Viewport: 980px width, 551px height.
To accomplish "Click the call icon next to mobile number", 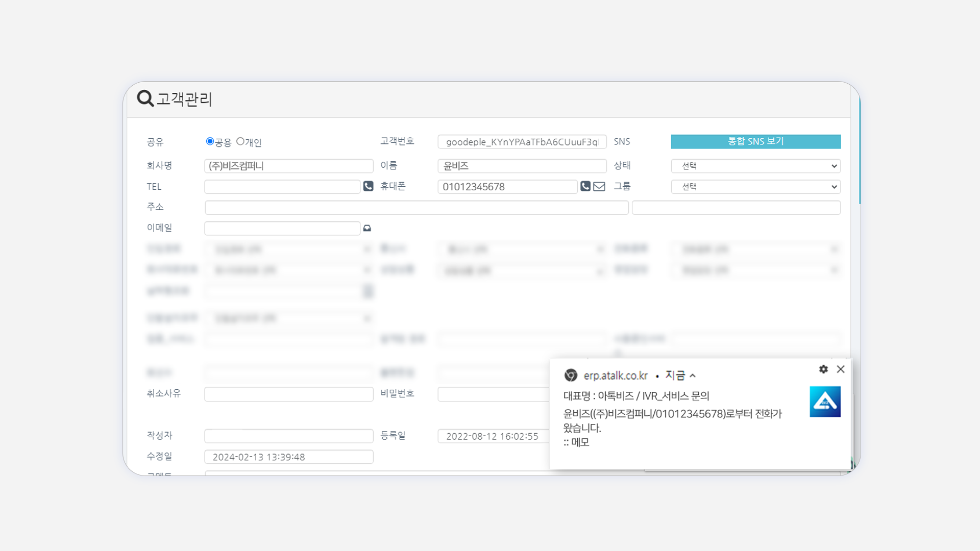I will [x=585, y=186].
